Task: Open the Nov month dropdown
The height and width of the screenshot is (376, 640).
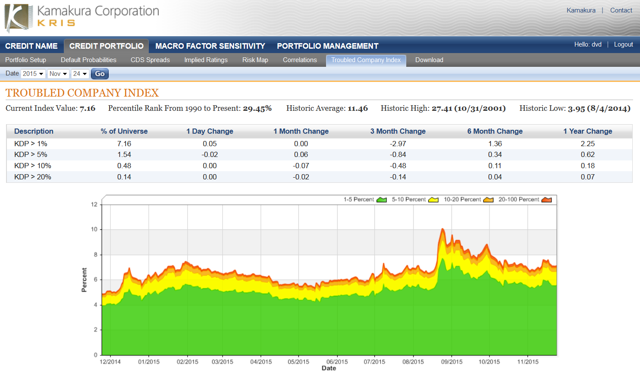Action: tap(58, 74)
